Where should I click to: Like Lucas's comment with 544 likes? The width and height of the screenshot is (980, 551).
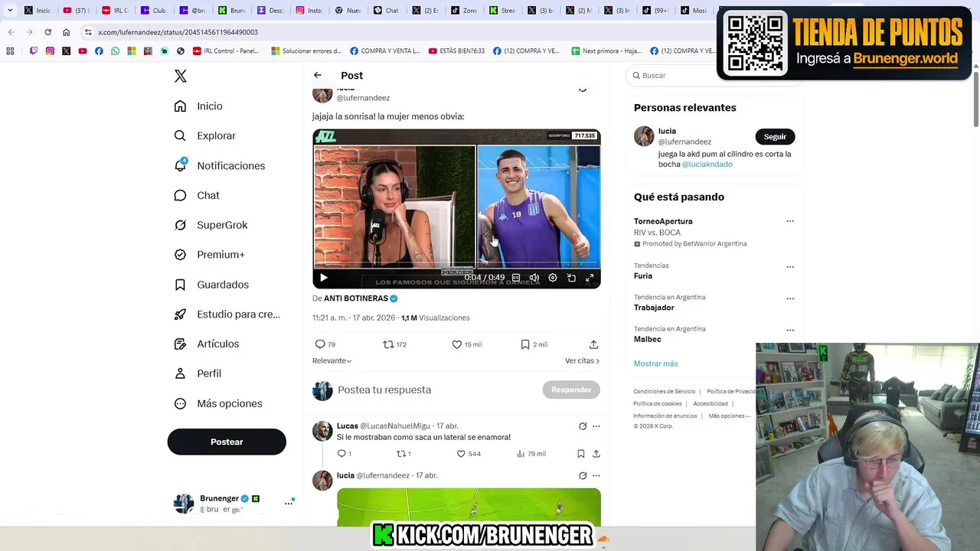point(469,454)
